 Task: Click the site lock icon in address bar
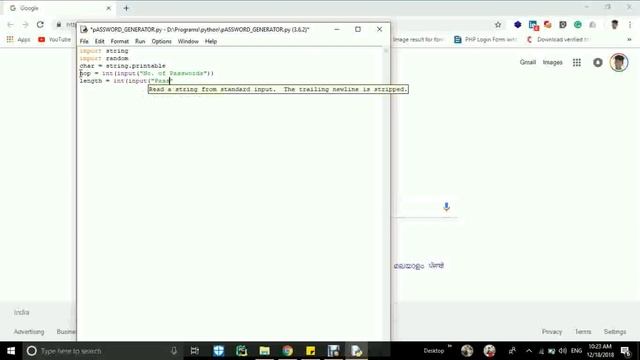coord(59,25)
